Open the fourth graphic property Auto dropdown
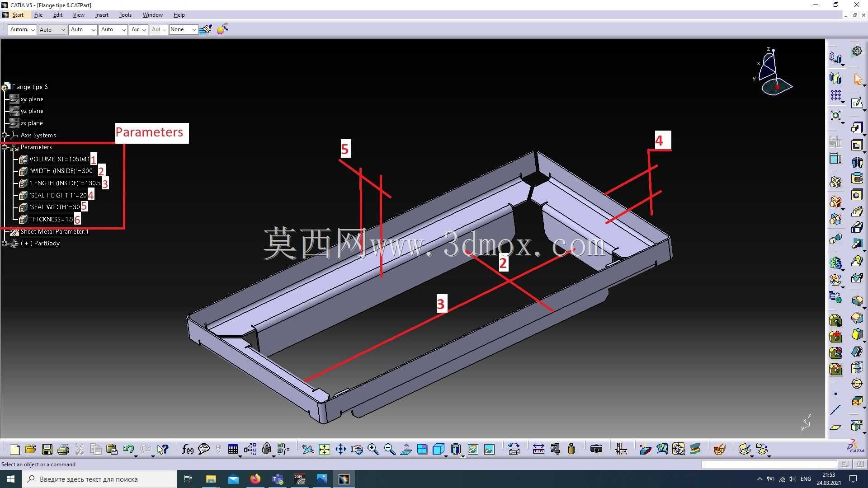The image size is (868, 488). (113, 29)
